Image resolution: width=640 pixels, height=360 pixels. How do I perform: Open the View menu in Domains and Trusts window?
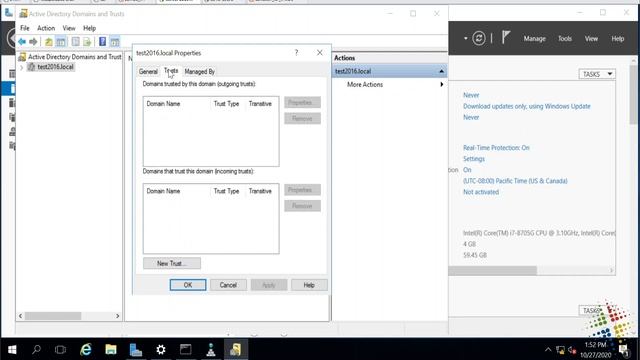click(x=69, y=28)
